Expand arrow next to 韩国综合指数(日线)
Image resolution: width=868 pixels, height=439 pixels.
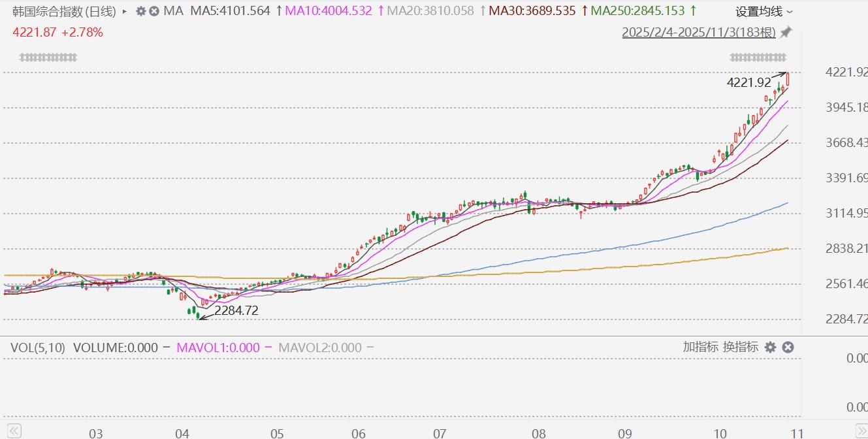click(125, 11)
